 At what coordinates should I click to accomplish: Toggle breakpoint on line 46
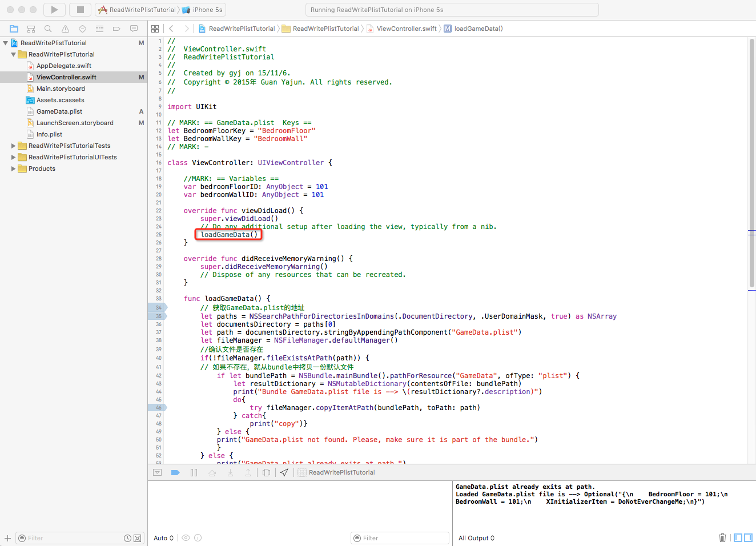(x=158, y=407)
